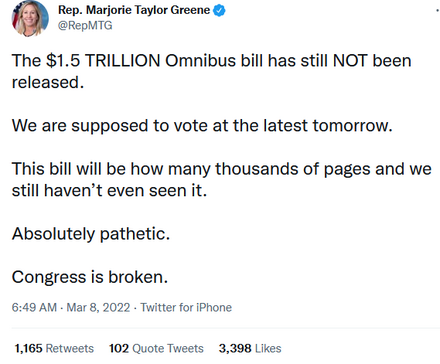Open the tweet's more options dots

(x=437, y=10)
